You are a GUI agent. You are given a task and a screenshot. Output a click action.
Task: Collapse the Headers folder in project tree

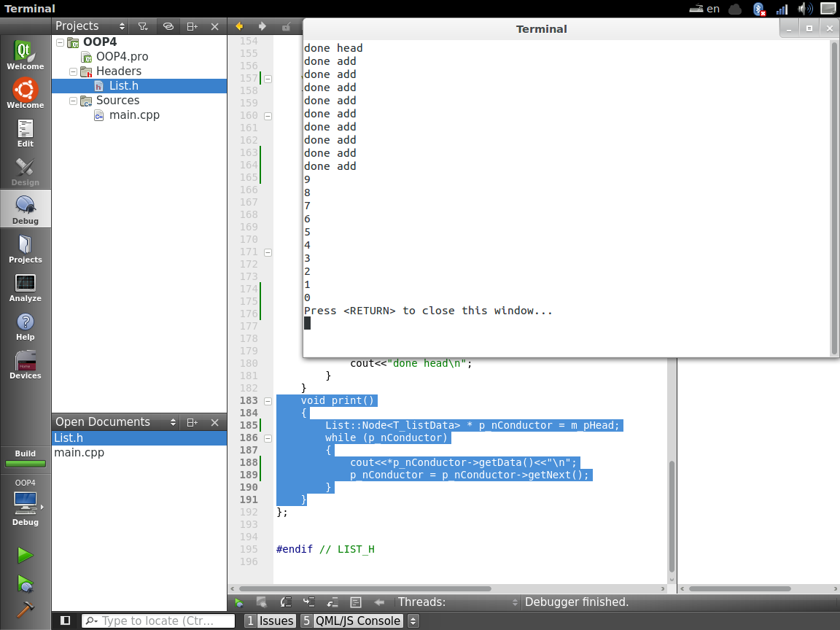click(x=73, y=71)
